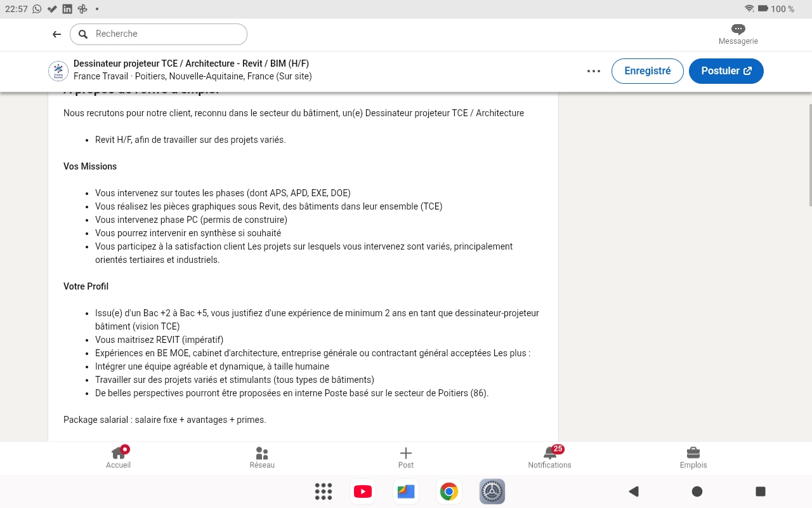Open the Emplois briefcase icon
The image size is (812, 508).
coord(693,453)
